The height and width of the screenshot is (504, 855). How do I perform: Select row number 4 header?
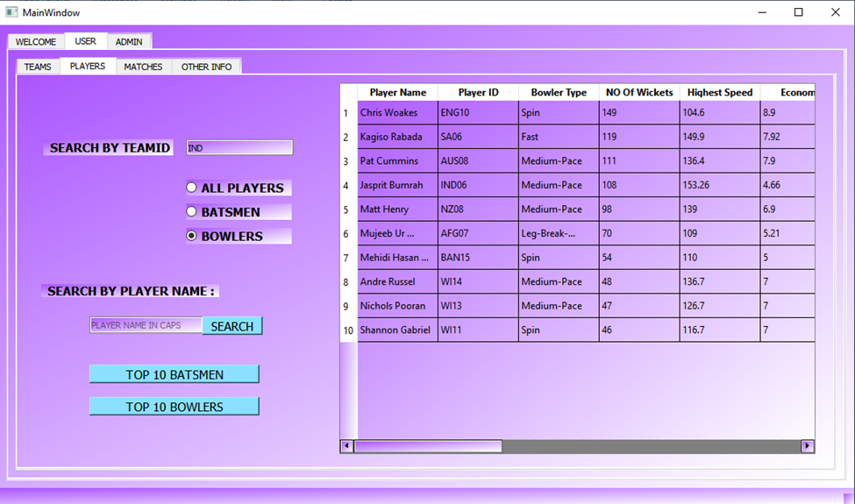click(x=348, y=185)
